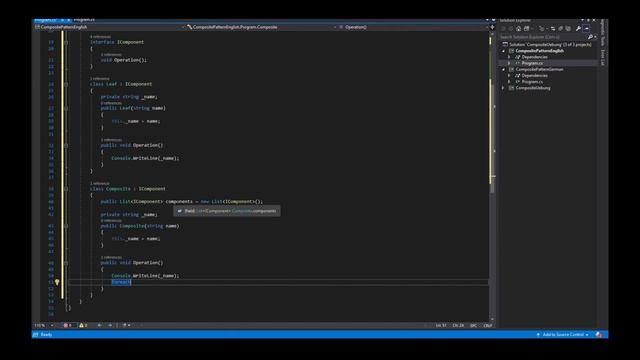Select Program.cs under CompositePatternGerman
Image resolution: width=640 pixels, height=360 pixels.
[x=532, y=82]
